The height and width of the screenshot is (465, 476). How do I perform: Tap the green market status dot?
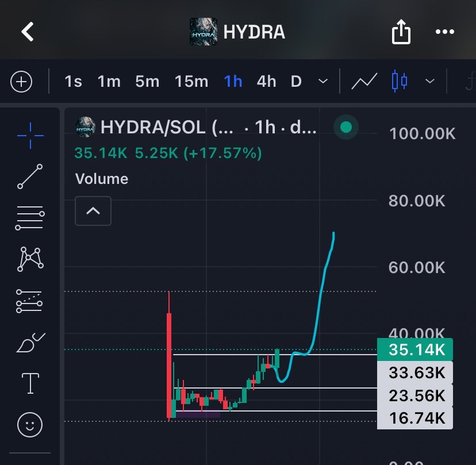coord(346,127)
